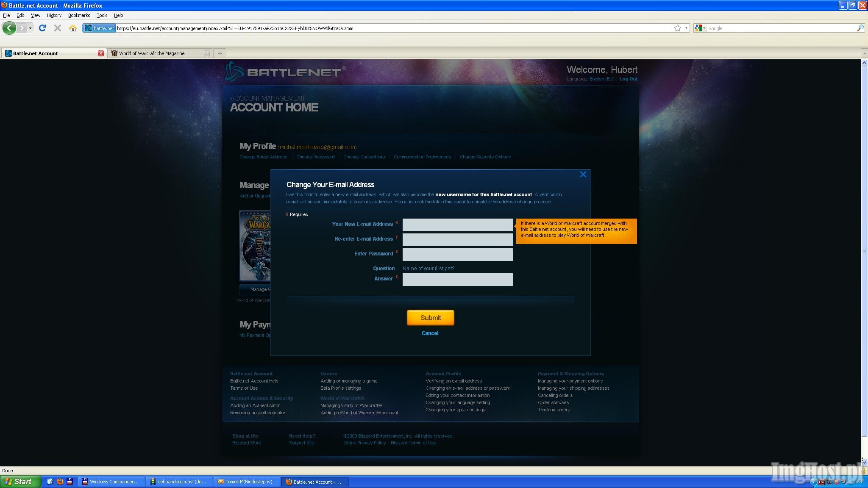Click inside the Google search box

pos(781,28)
